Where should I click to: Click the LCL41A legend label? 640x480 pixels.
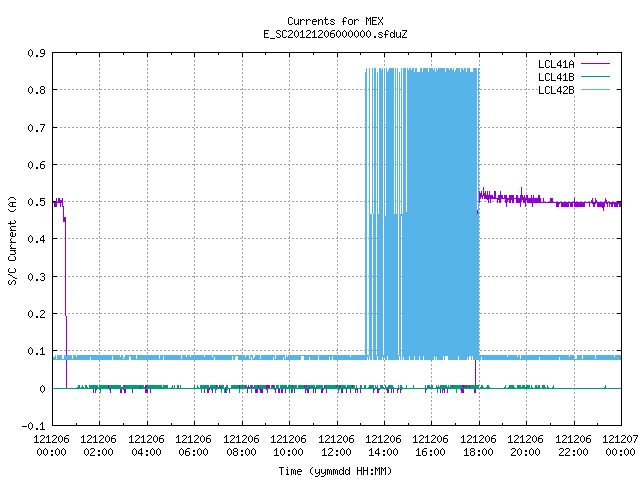click(x=556, y=64)
